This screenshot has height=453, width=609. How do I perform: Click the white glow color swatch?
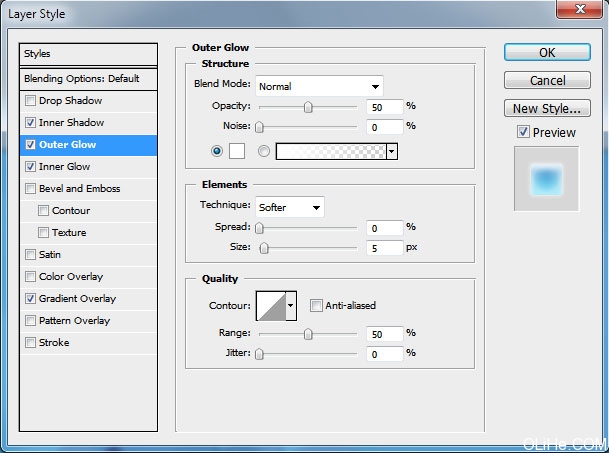pyautogui.click(x=238, y=151)
